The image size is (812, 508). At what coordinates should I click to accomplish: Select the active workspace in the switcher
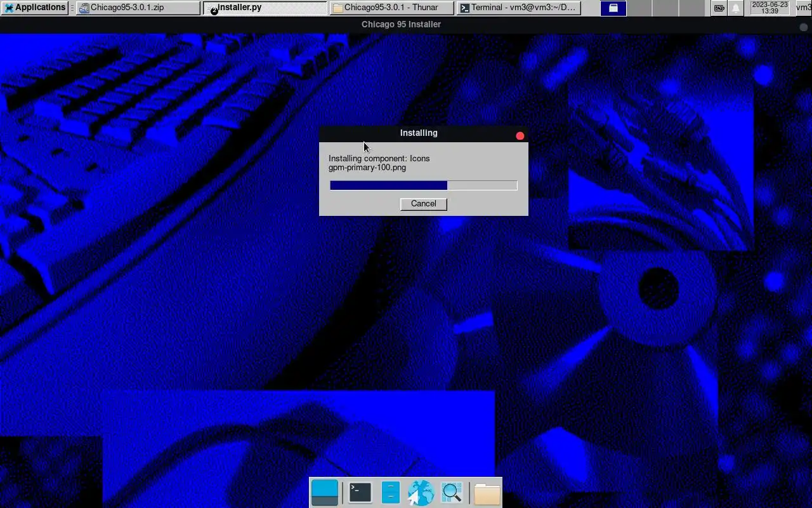coord(613,8)
